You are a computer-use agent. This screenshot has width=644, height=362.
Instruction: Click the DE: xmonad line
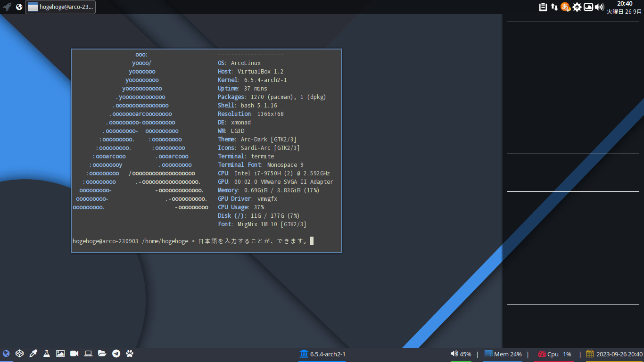point(234,123)
